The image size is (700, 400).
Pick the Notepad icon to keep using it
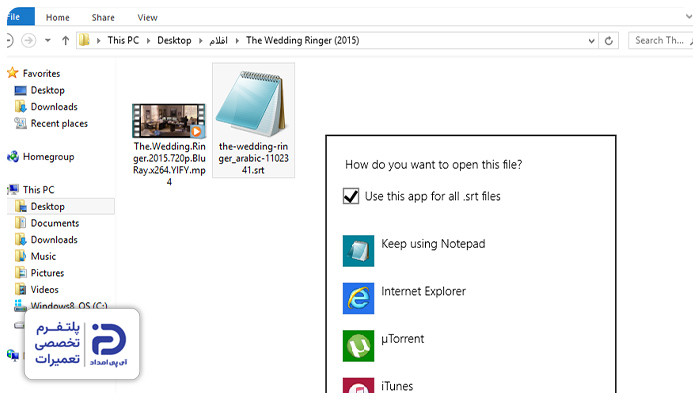pos(358,251)
